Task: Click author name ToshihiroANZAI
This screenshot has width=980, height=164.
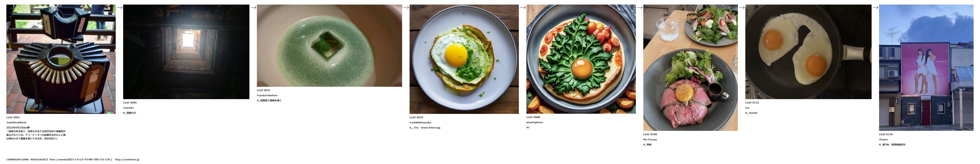Action: 16,122
